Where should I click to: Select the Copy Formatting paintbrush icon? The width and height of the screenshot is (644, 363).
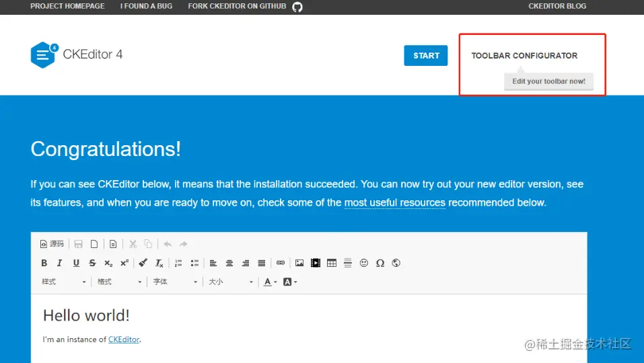coord(143,263)
